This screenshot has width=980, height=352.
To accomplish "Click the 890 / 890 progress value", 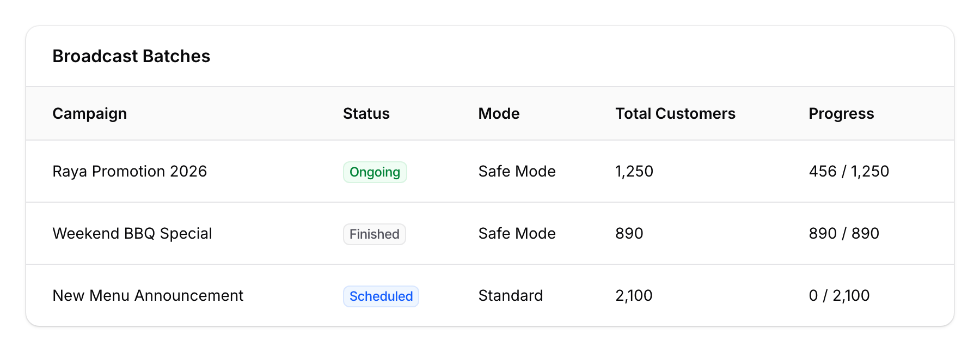I will [x=843, y=234].
